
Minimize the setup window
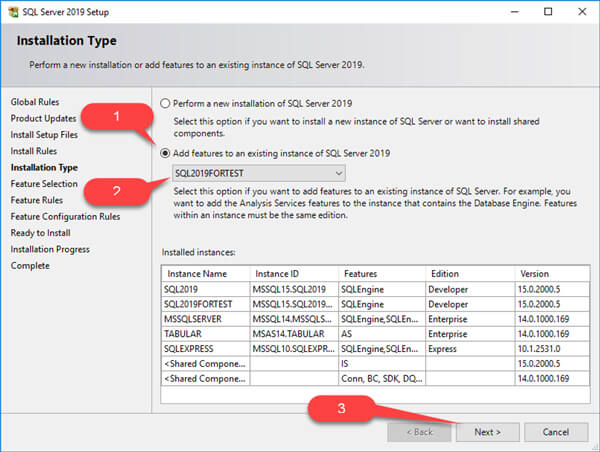(515, 12)
